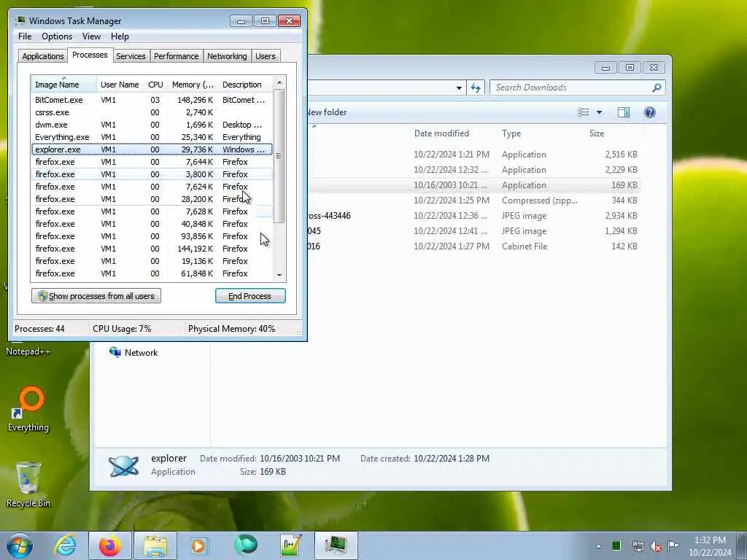Sort processes by User Name column
Viewport: 747px width, 560px height.
(x=120, y=85)
